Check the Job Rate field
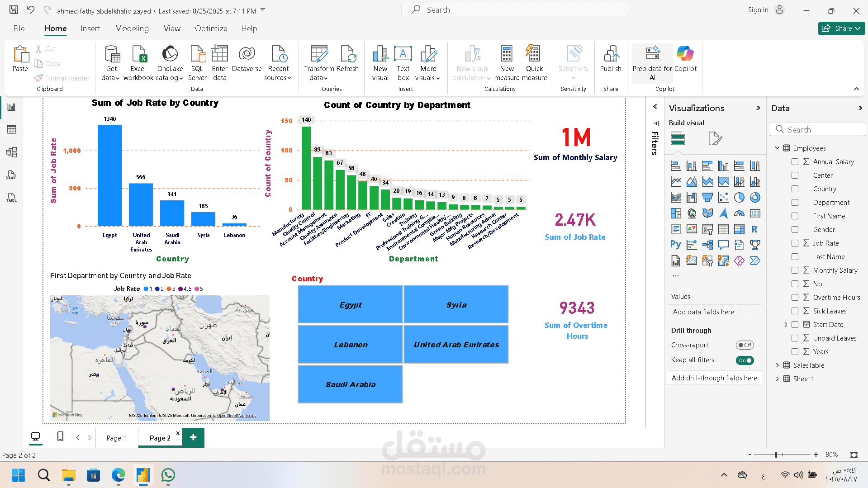The image size is (868, 488). (795, 243)
